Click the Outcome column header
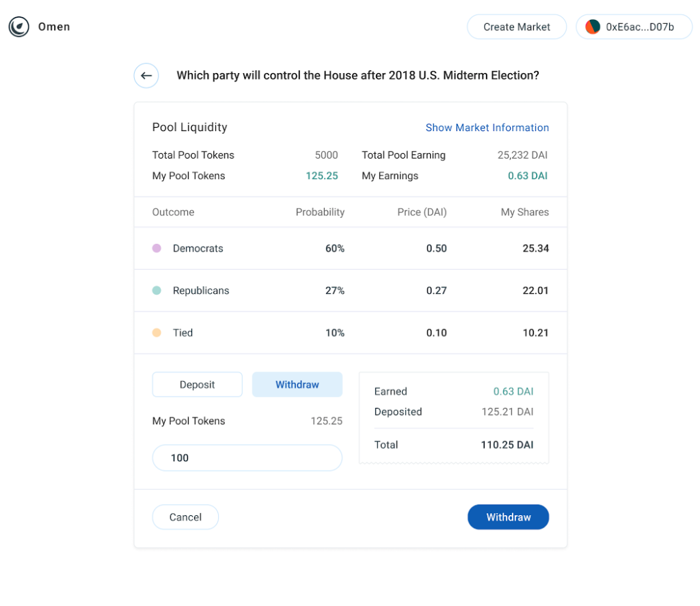 pyautogui.click(x=173, y=212)
